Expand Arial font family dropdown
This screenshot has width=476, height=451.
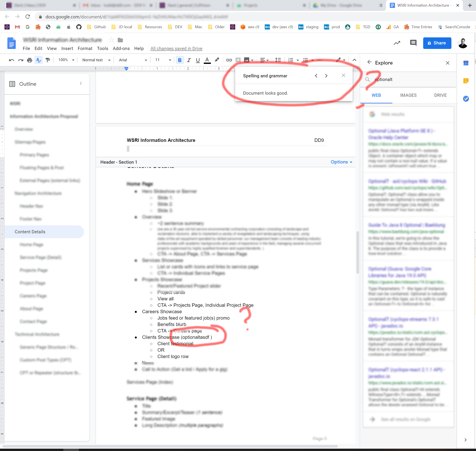[x=144, y=60]
